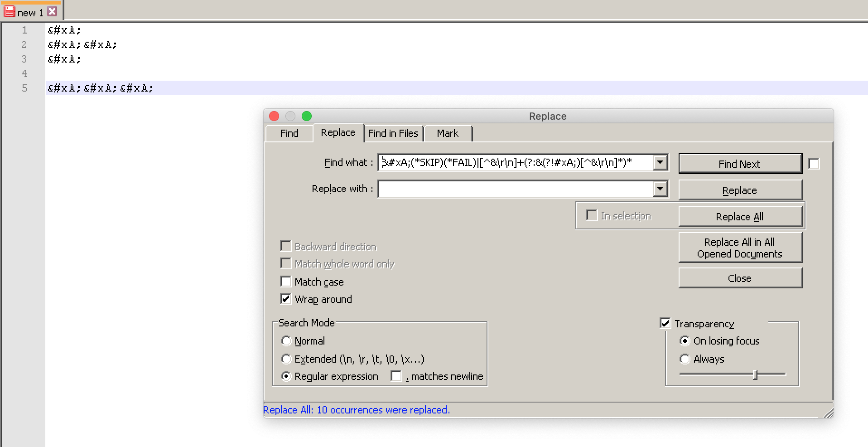The width and height of the screenshot is (868, 447).
Task: Switch to the Find tab
Action: (289, 133)
